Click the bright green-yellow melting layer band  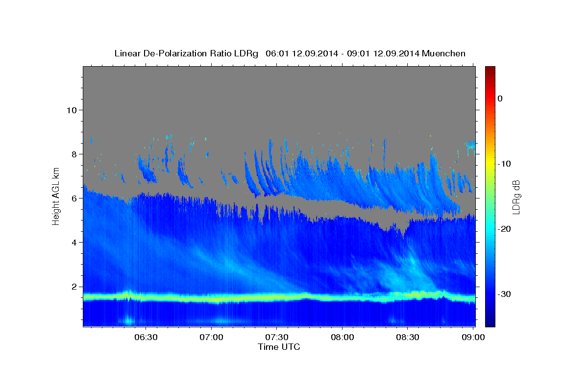(279, 297)
